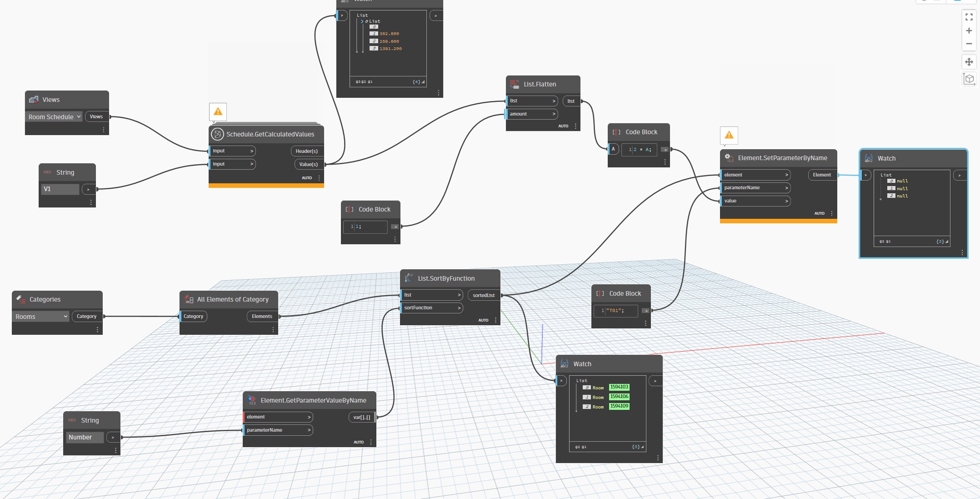This screenshot has height=499, width=980.
Task: Click the Fit to view (zoom extents) icon
Action: (969, 17)
